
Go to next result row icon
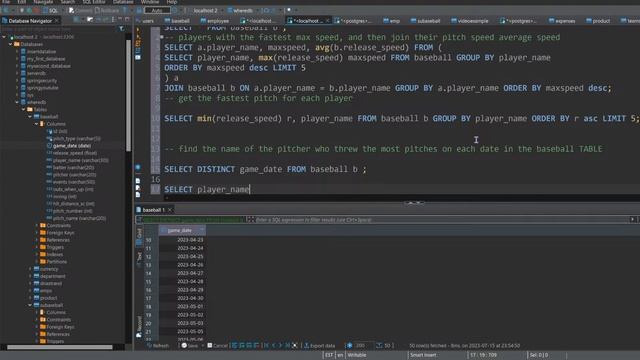tap(280, 345)
